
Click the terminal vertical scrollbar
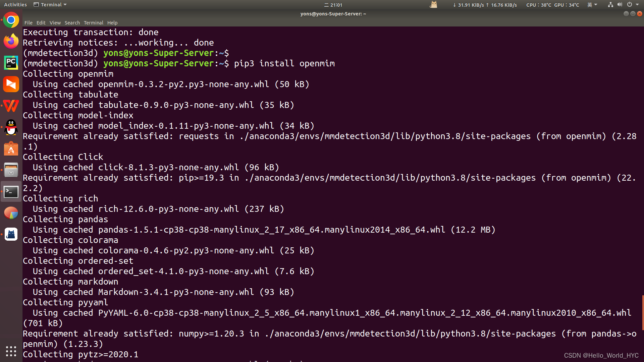click(643, 312)
